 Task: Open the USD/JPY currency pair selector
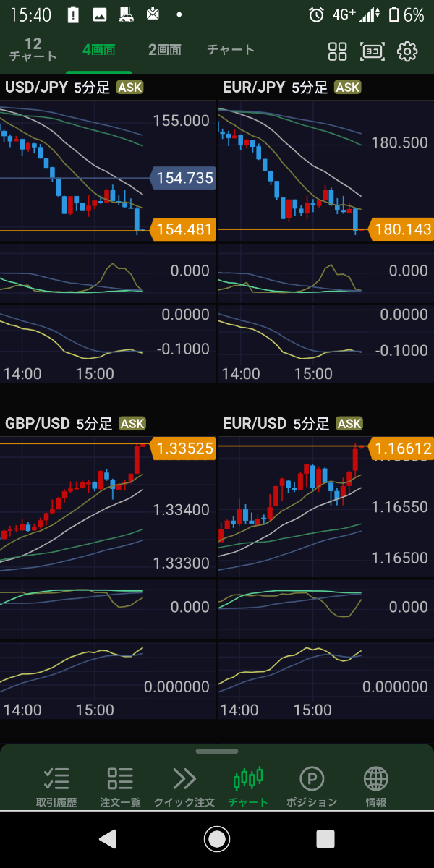[x=36, y=88]
